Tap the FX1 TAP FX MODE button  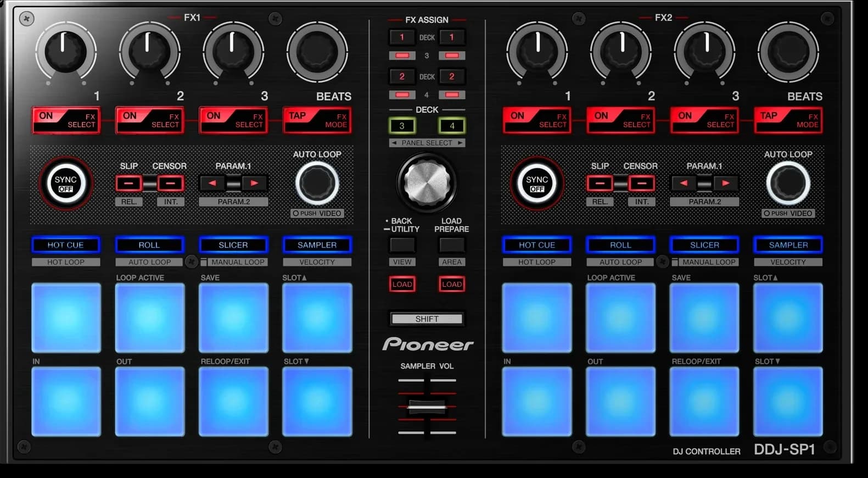(x=317, y=120)
